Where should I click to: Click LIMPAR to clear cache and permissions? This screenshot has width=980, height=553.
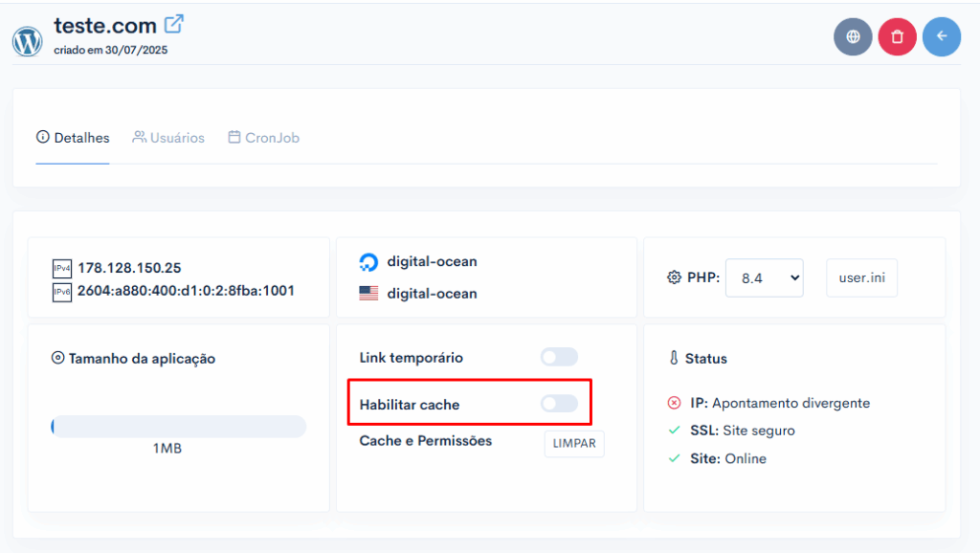tap(574, 444)
